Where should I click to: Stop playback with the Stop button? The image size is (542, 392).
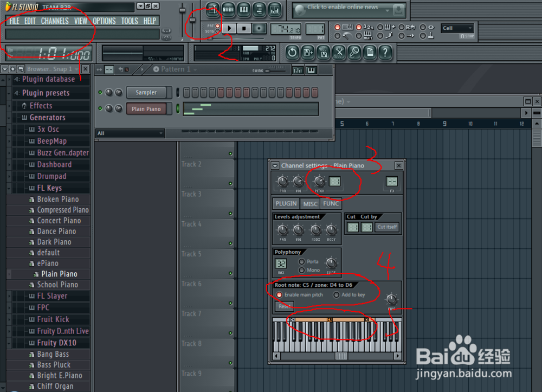click(244, 28)
